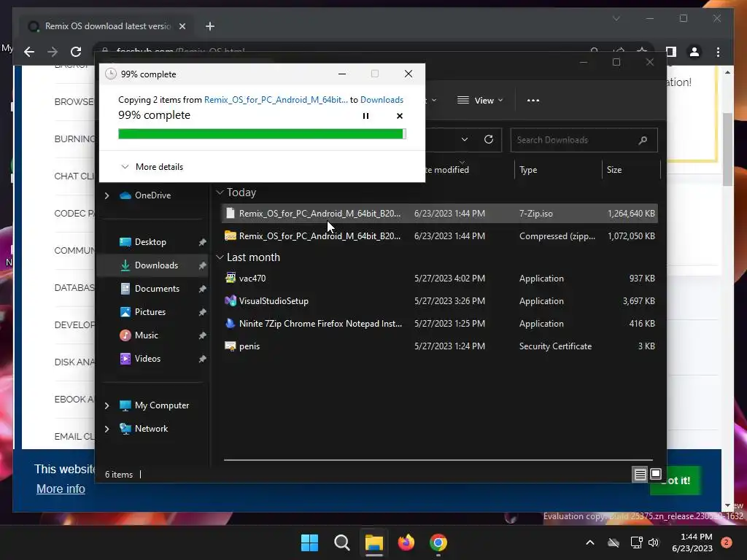Open File Explorer from taskbar

374,542
